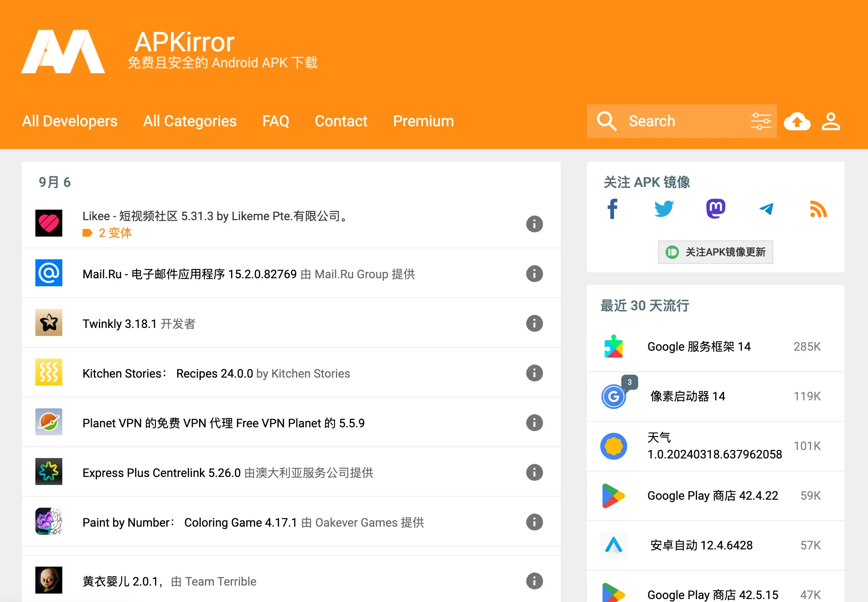Open the All Categories menu item
Image resolution: width=868 pixels, height=602 pixels.
190,121
